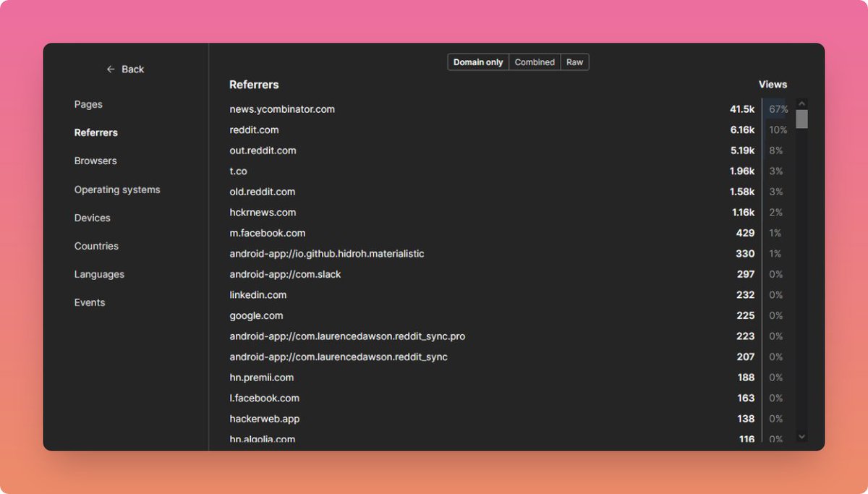The width and height of the screenshot is (868, 494).
Task: Click the 232 views value
Action: click(745, 295)
